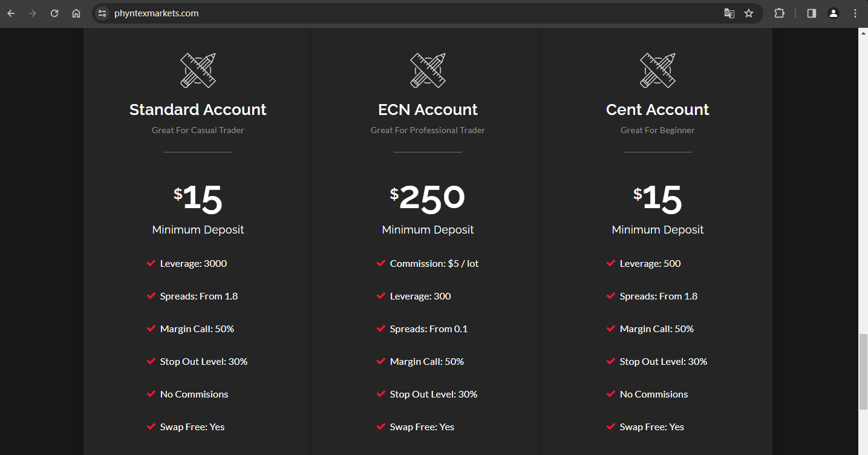Bookmark this page with star icon
The image size is (868, 455).
pos(749,13)
